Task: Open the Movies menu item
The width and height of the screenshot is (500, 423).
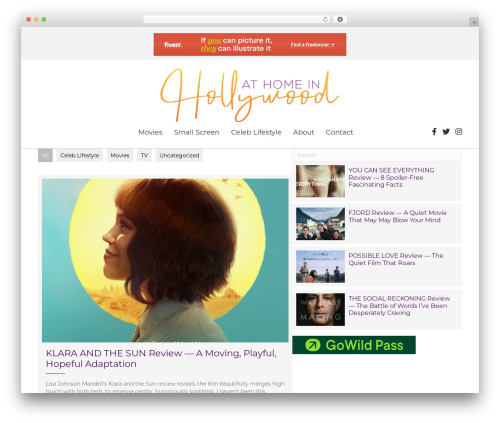Action: click(x=150, y=132)
